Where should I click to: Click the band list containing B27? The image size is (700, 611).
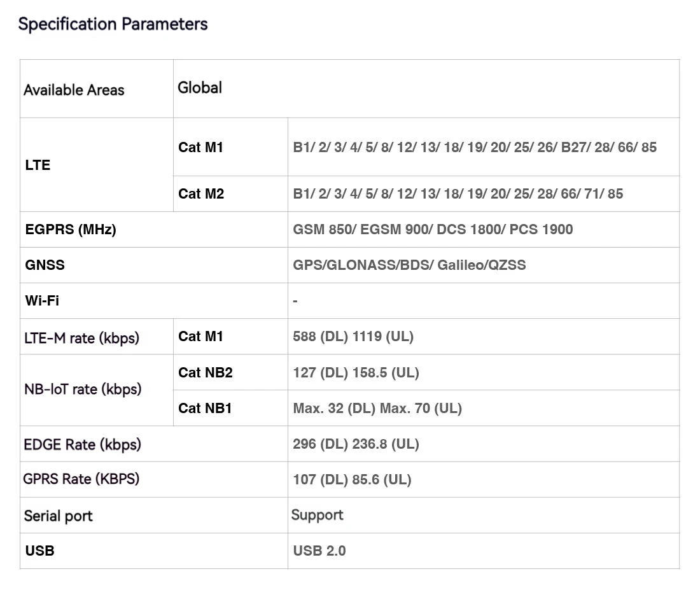click(x=474, y=147)
